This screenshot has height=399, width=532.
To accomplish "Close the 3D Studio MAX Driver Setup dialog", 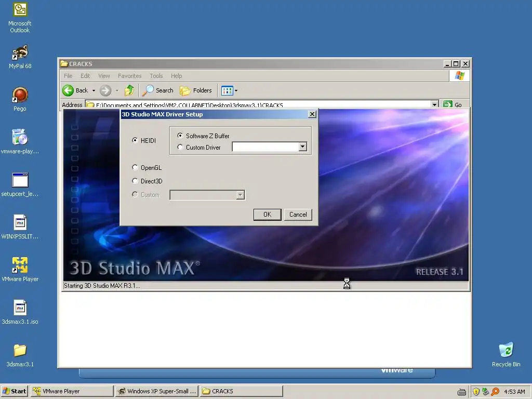I will pyautogui.click(x=312, y=114).
